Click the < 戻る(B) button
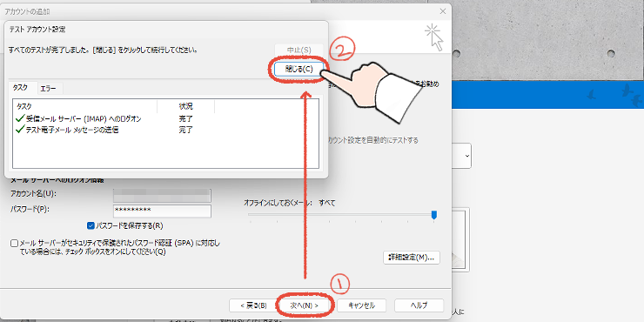This screenshot has height=322, width=644. [253, 305]
